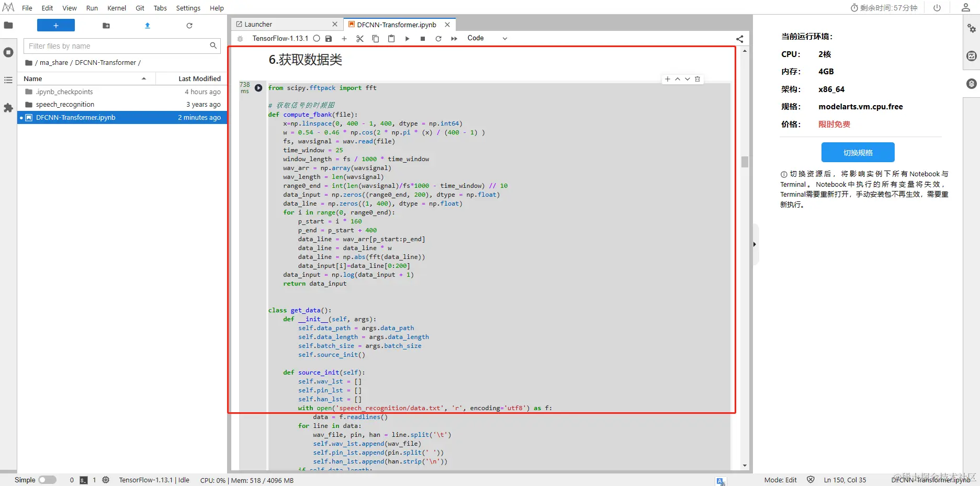
Task: Save the notebook with the floppy disk icon
Action: pos(329,39)
